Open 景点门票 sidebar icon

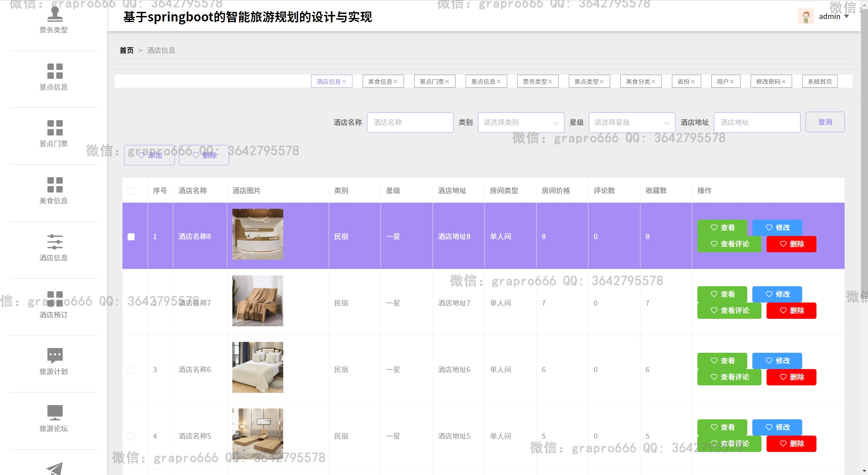[x=55, y=128]
